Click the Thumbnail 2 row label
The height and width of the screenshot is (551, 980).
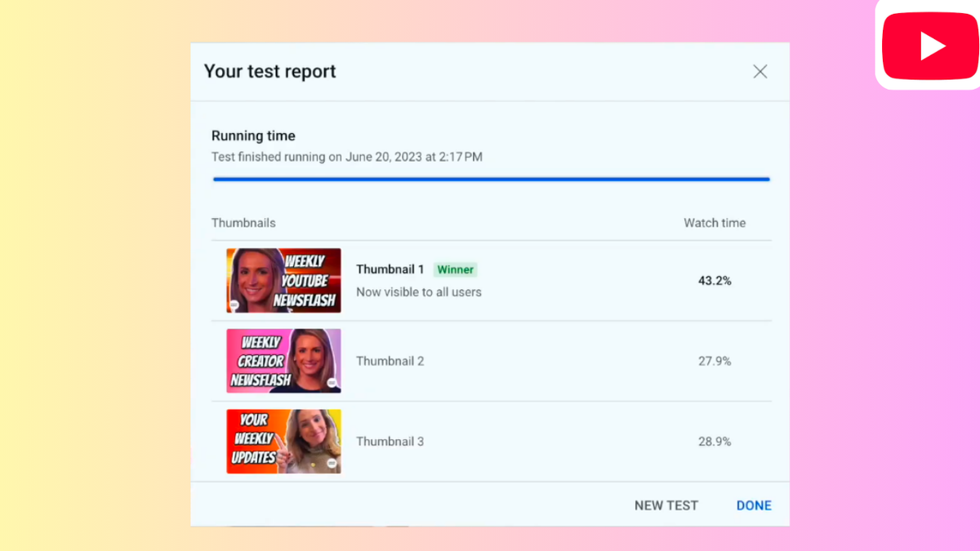390,360
